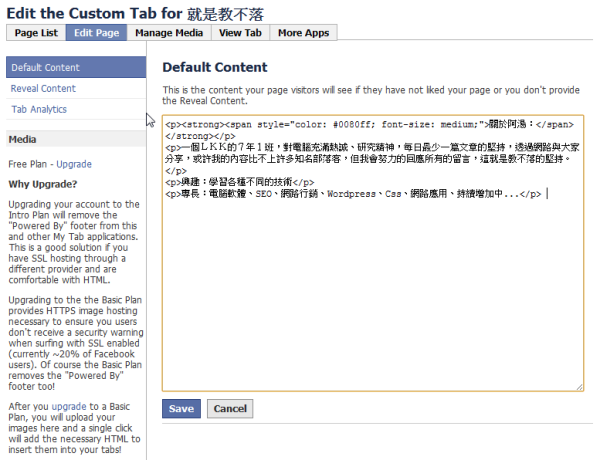
Task: Open the More Apps tab
Action: click(x=303, y=33)
